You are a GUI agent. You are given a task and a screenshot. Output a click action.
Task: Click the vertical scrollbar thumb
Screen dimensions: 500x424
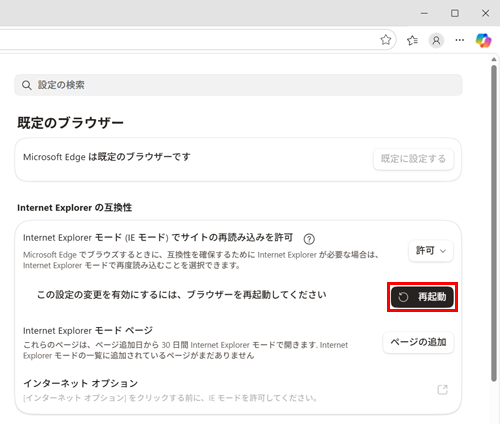494,223
